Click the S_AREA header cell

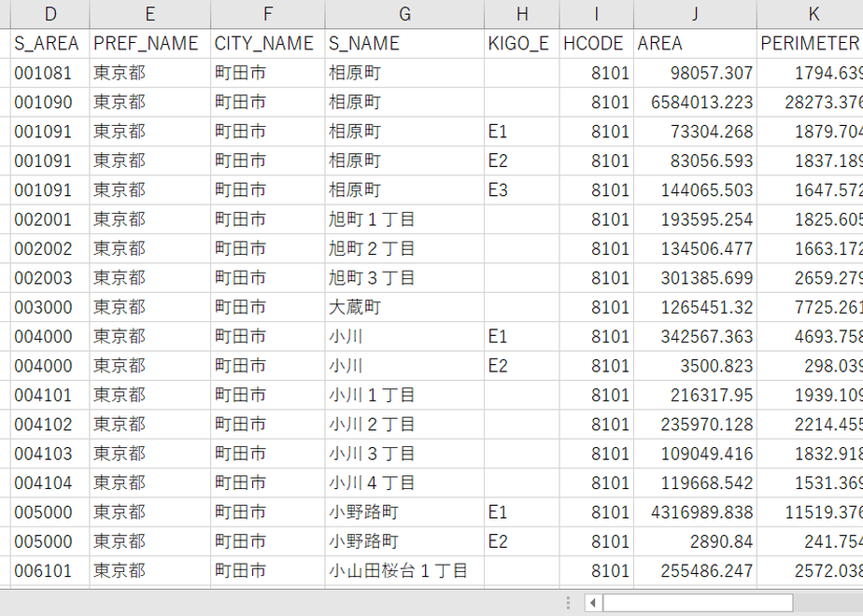(x=50, y=44)
